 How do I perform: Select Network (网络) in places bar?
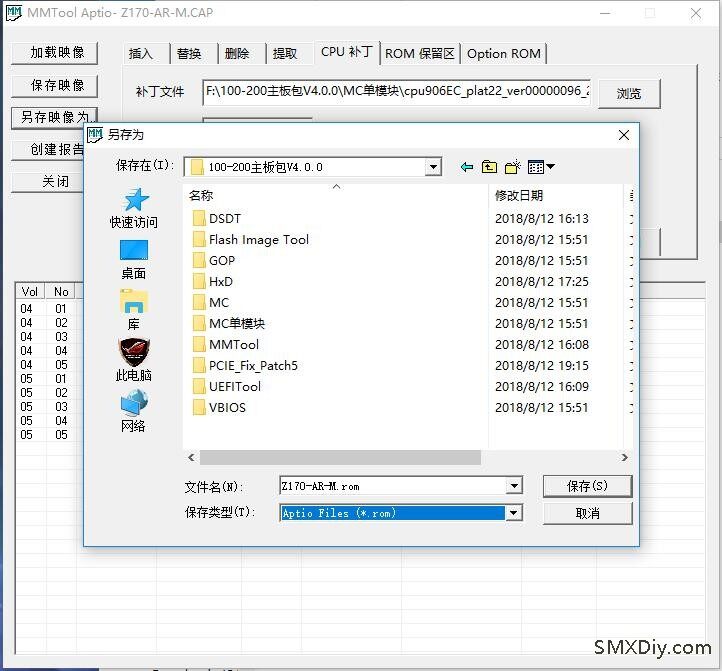tap(134, 411)
